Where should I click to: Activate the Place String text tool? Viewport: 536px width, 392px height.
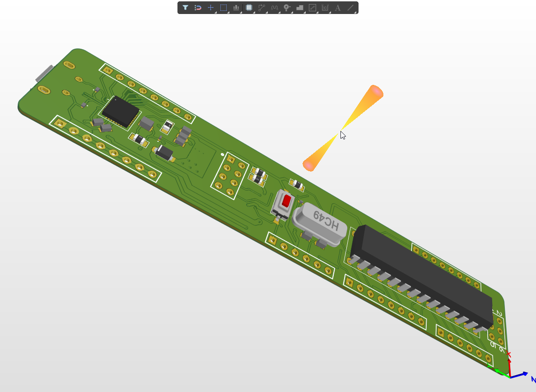coord(338,8)
